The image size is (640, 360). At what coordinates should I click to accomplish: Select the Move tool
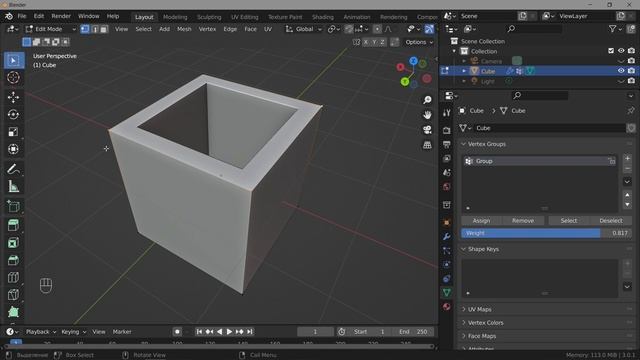click(x=13, y=97)
